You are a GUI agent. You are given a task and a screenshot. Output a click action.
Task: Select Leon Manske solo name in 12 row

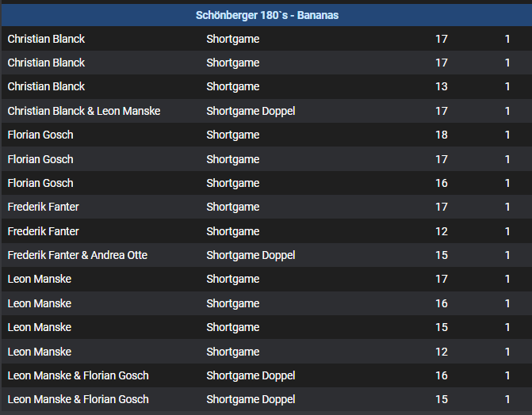point(40,352)
